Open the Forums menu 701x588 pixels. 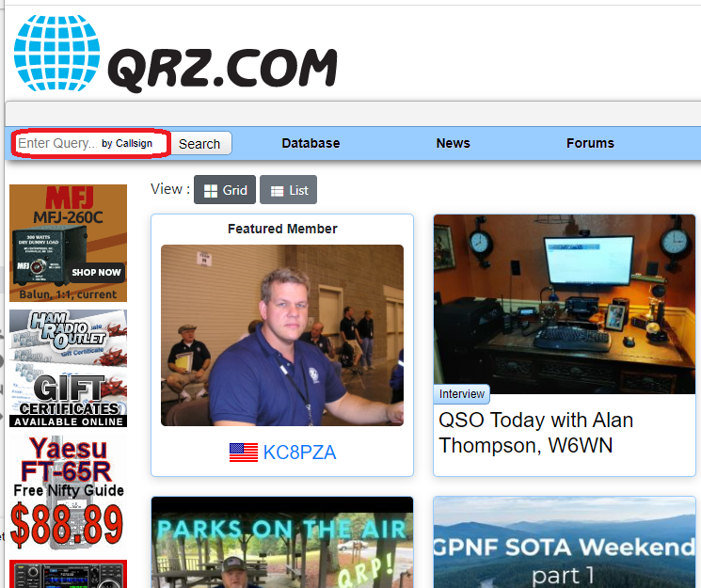click(x=590, y=143)
